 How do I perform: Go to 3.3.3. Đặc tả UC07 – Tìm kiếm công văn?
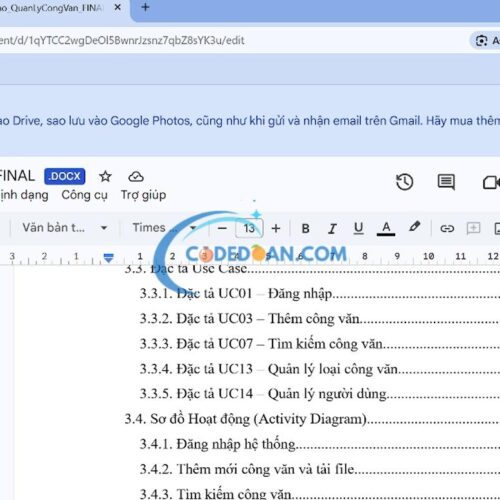pyautogui.click(x=261, y=344)
